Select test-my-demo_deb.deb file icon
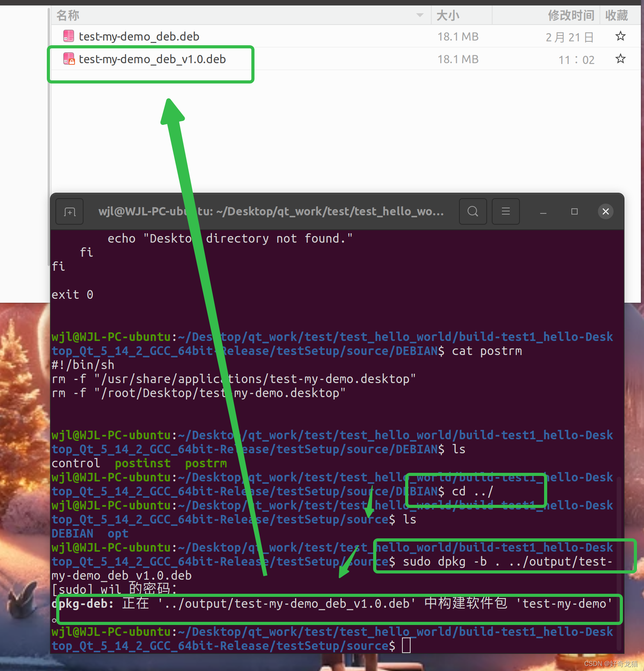Viewport: 644px width, 671px height. tap(69, 36)
